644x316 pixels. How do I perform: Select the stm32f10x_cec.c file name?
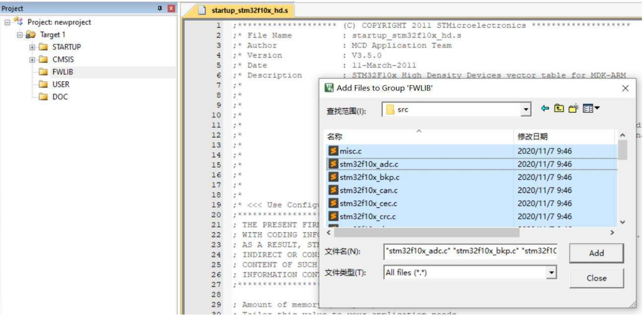(x=369, y=203)
